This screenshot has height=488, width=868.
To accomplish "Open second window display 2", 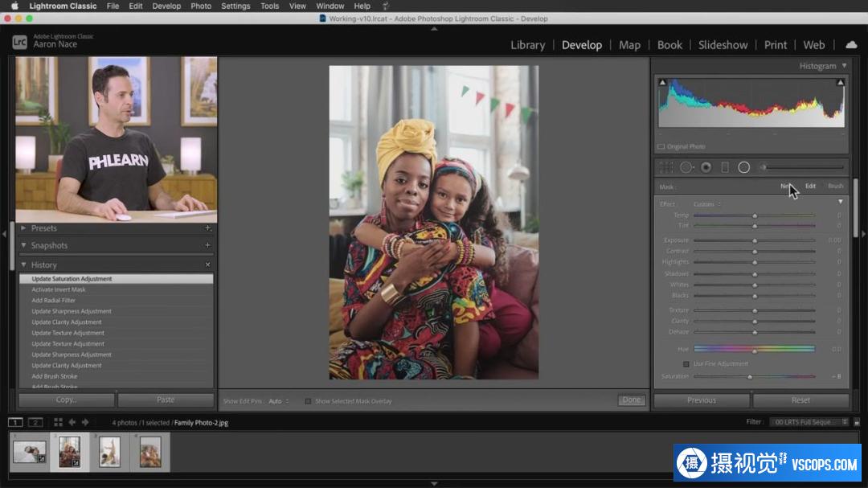I will 35,423.
